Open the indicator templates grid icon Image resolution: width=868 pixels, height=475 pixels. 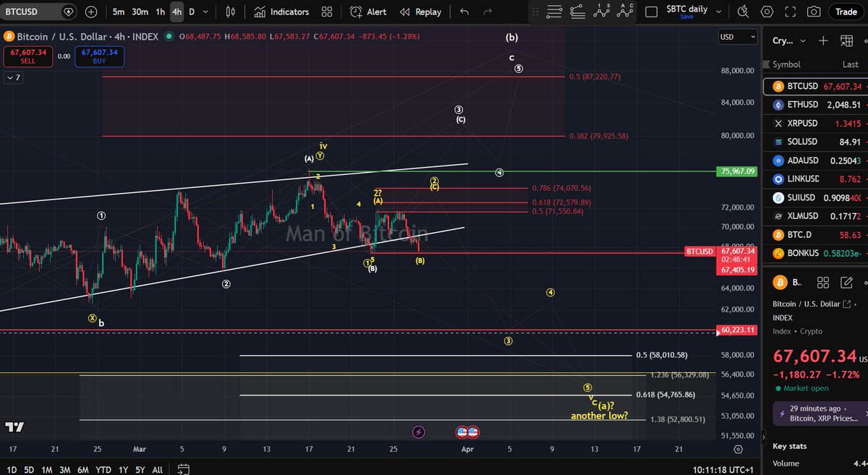click(x=327, y=12)
